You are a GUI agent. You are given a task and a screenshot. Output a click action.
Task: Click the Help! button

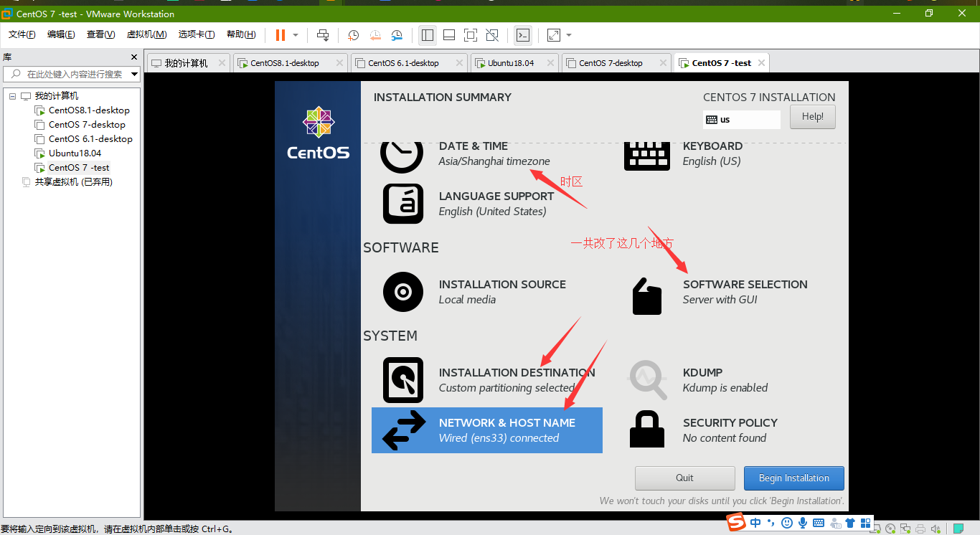[x=813, y=117]
